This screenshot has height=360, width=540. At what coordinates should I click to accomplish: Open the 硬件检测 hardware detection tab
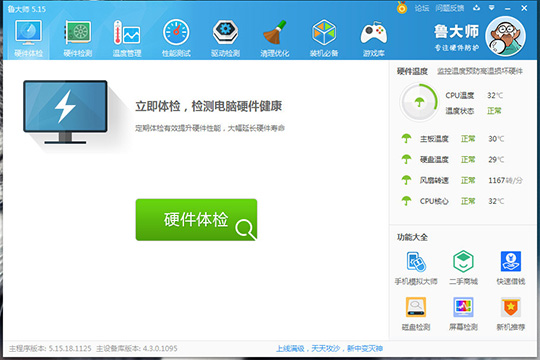(x=78, y=39)
